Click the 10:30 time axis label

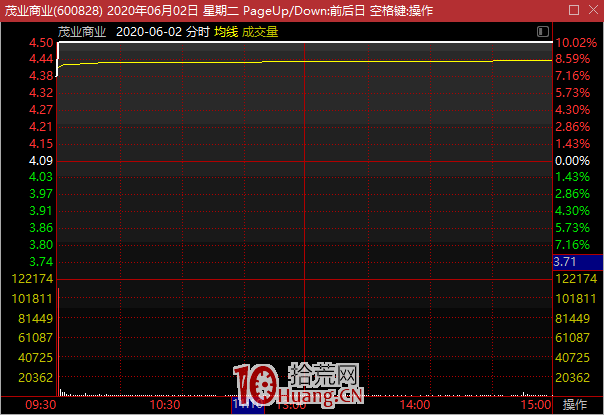pos(165,405)
